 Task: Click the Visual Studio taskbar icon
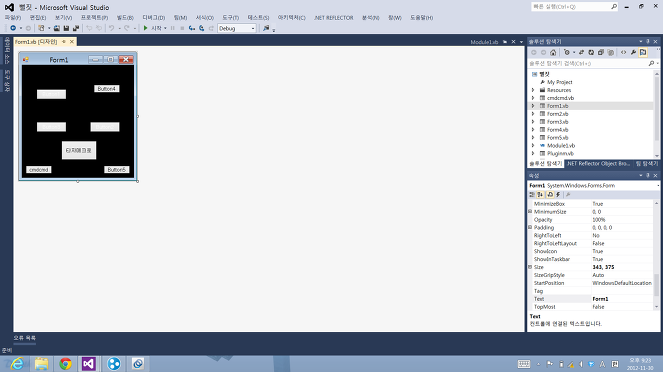click(x=89, y=364)
